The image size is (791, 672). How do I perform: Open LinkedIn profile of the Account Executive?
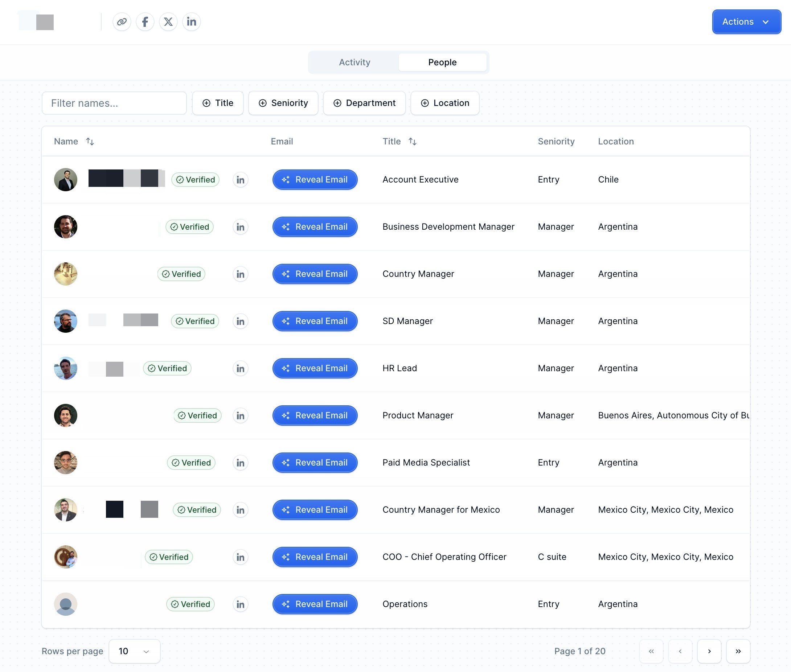coord(240,180)
